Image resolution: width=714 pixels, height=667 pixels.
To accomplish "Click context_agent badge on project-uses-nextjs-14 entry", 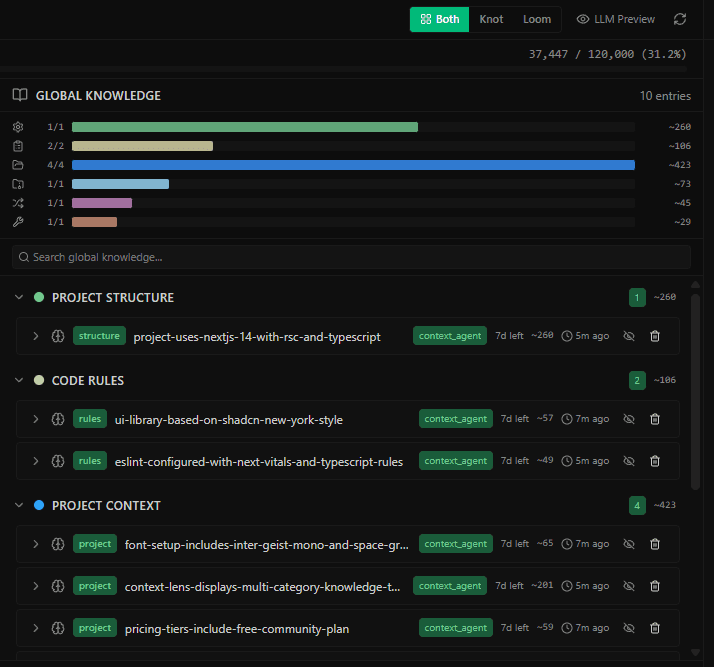I will 450,336.
